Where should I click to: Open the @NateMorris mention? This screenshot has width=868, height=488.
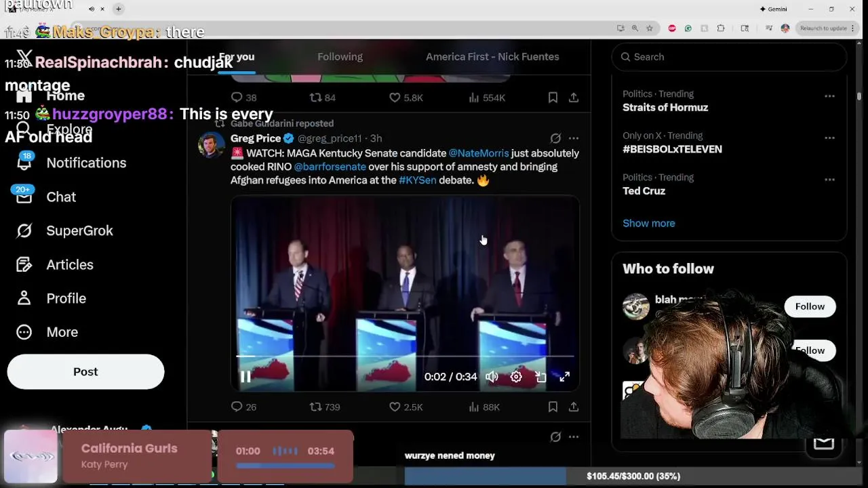(479, 153)
